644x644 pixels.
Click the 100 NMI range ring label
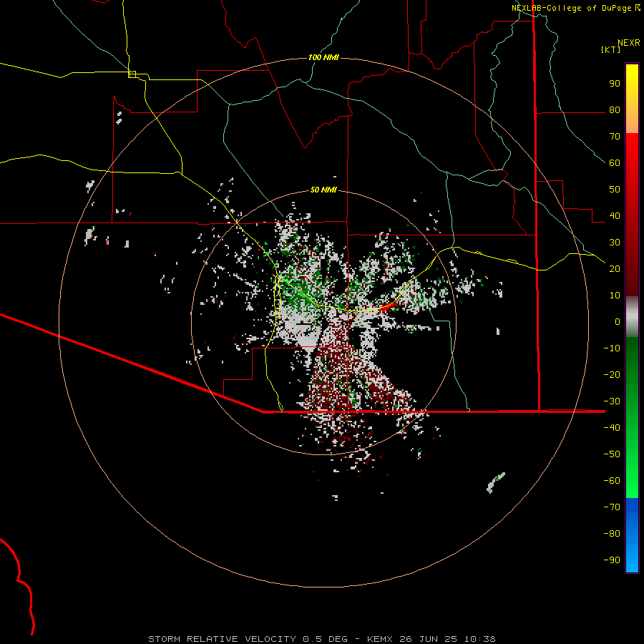tap(323, 57)
